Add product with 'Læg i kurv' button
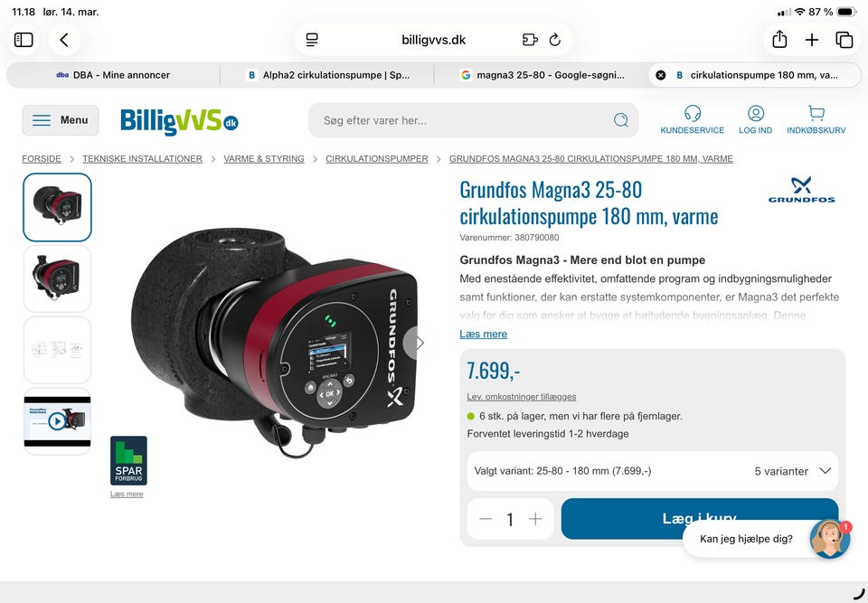 [700, 519]
